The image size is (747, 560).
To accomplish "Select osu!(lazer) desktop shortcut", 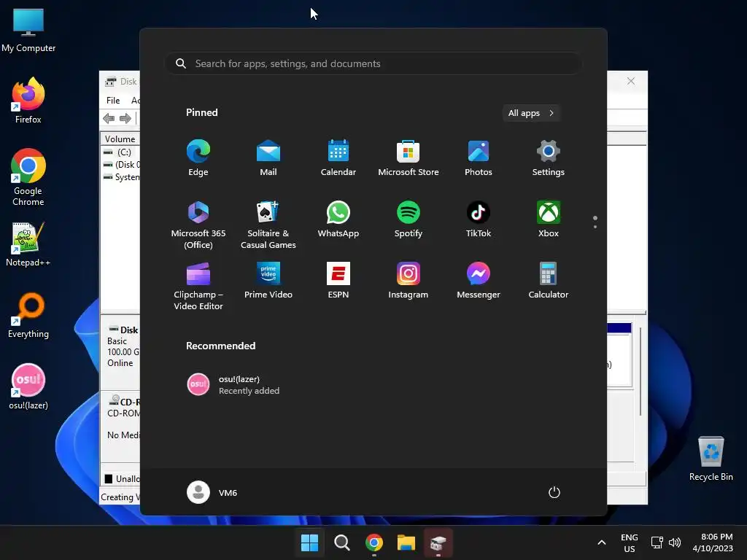I will tap(28, 386).
